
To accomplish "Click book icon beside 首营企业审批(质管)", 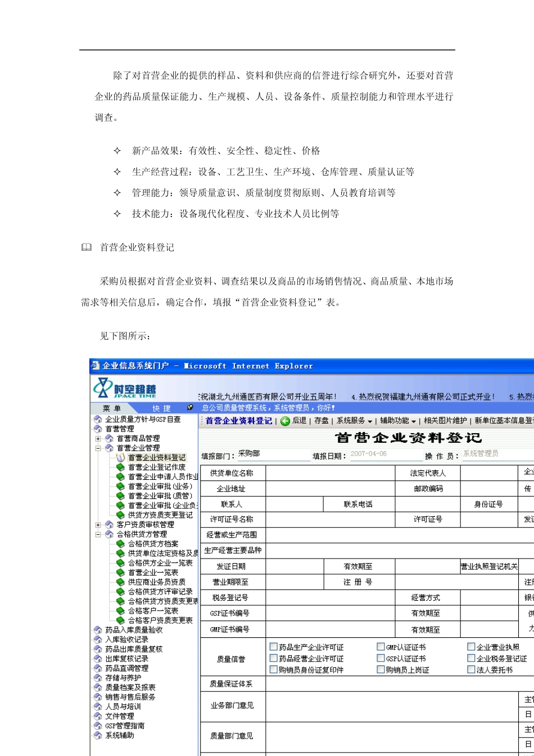I will (120, 496).
